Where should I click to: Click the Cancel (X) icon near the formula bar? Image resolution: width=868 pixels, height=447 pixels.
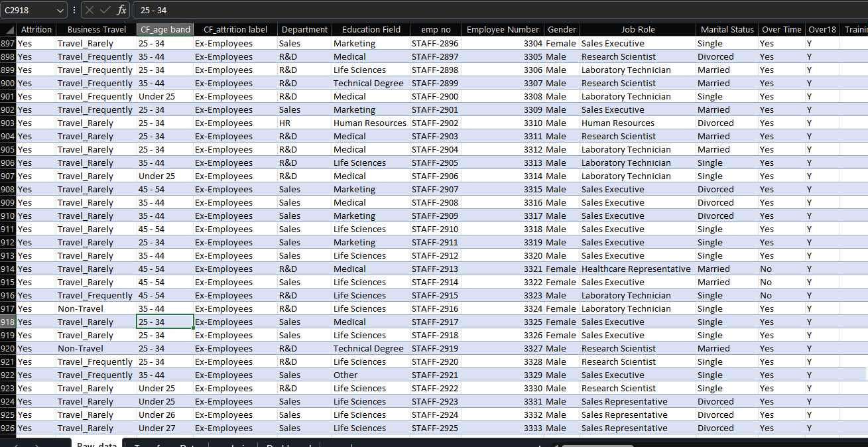click(89, 10)
